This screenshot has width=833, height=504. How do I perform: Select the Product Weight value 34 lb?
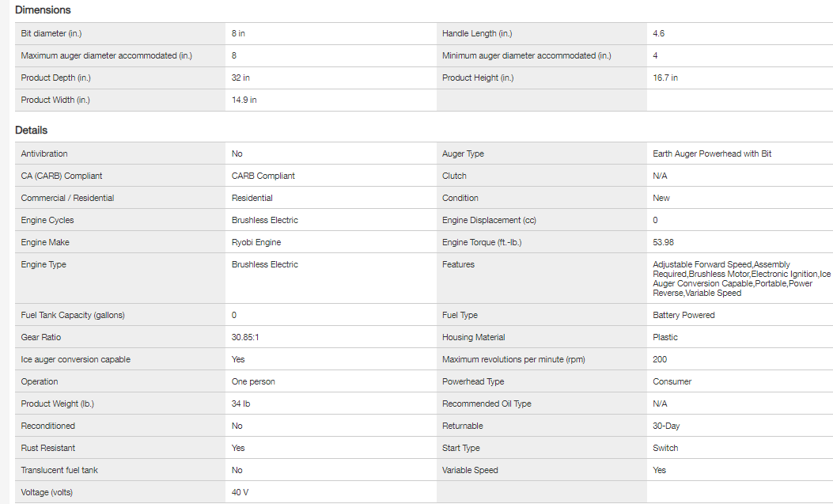click(x=241, y=404)
